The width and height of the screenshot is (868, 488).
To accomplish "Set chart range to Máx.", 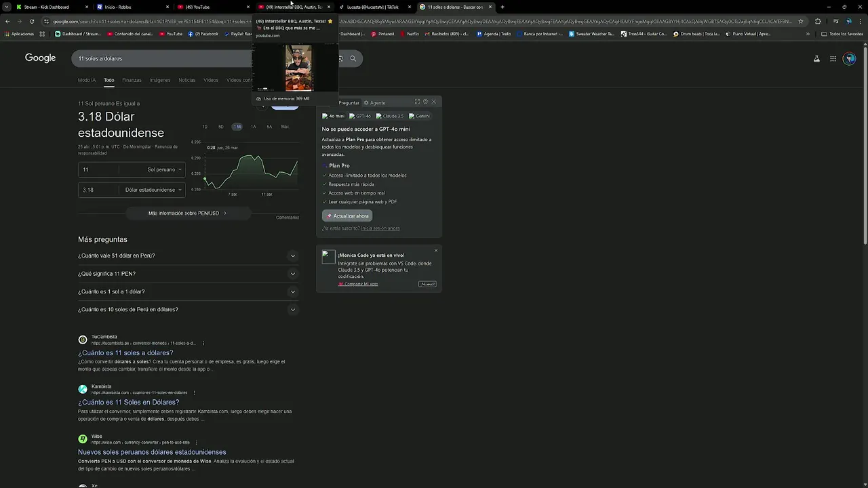I will pyautogui.click(x=285, y=127).
